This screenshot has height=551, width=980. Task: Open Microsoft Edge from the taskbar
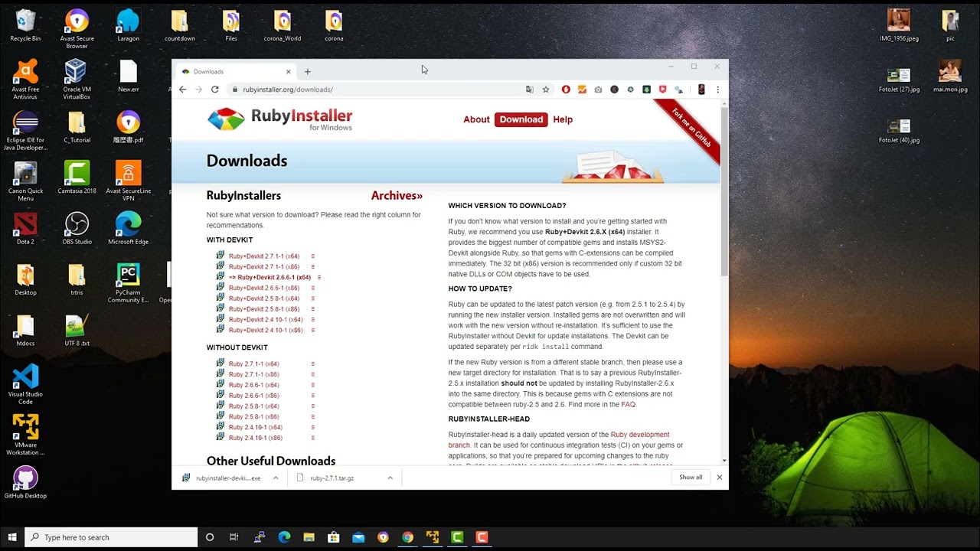284,537
